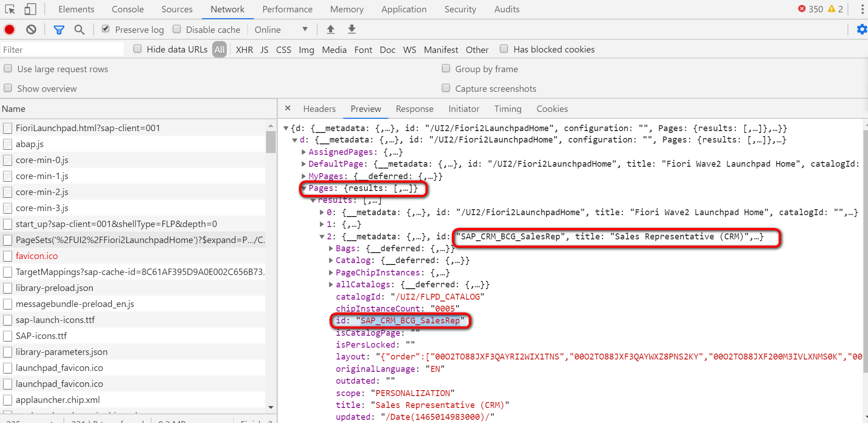Filter requests by Font
This screenshot has width=868, height=423.
[363, 50]
